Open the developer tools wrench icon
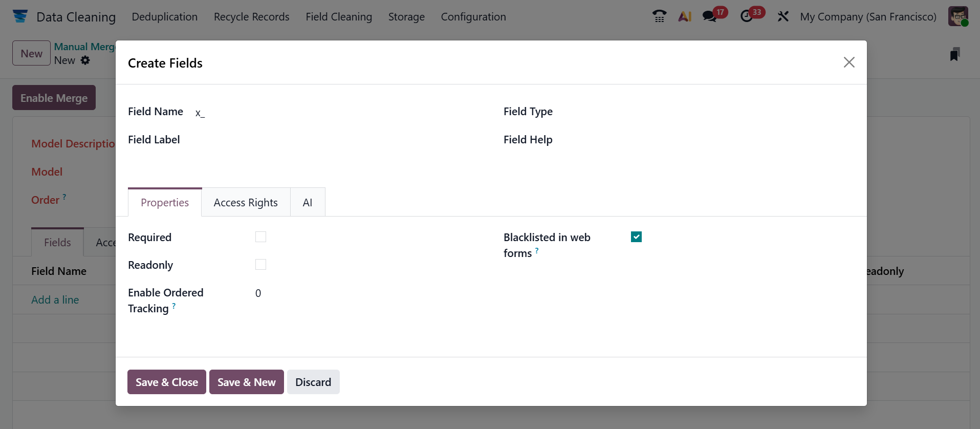The image size is (980, 429). pyautogui.click(x=783, y=16)
